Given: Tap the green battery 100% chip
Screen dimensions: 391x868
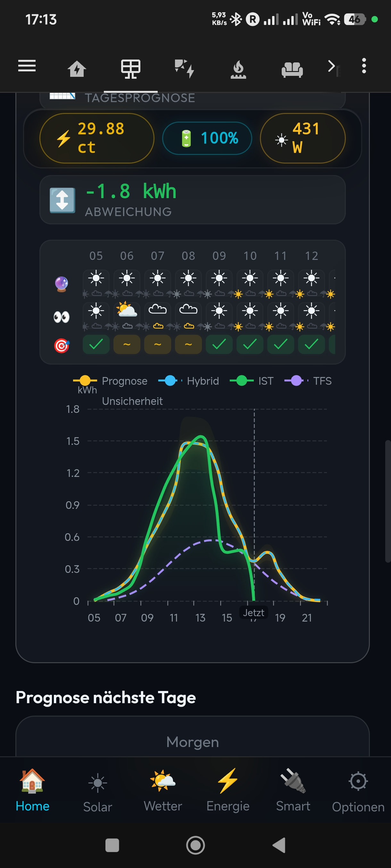Looking at the screenshot, I should [x=207, y=138].
